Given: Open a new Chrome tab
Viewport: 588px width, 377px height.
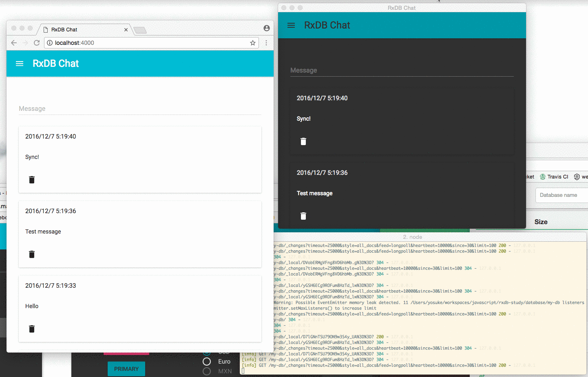Looking at the screenshot, I should coord(140,30).
